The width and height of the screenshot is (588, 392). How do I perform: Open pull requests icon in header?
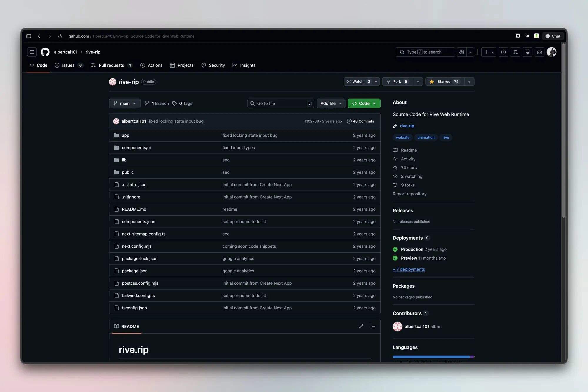click(515, 52)
